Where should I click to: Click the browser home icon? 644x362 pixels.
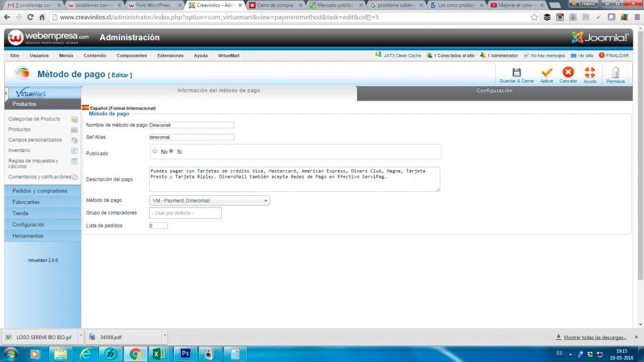point(42,17)
